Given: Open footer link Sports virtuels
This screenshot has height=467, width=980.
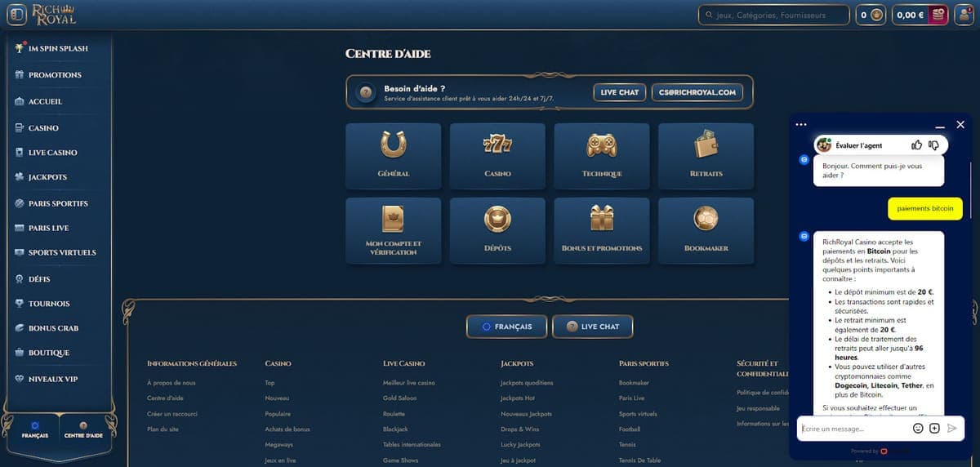Looking at the screenshot, I should tap(639, 414).
